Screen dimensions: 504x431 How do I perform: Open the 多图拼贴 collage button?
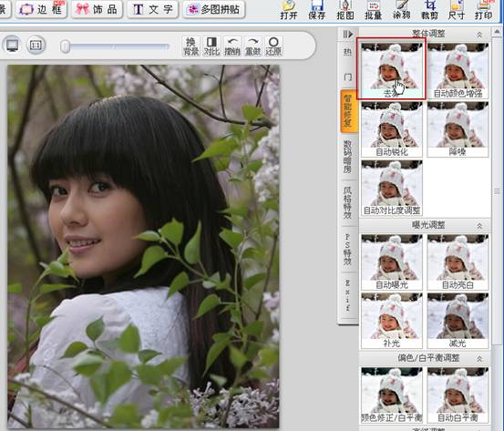pos(214,9)
